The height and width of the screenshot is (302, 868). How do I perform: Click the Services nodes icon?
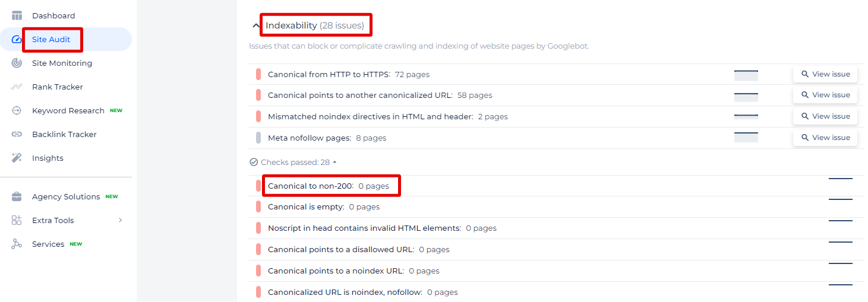click(x=17, y=244)
